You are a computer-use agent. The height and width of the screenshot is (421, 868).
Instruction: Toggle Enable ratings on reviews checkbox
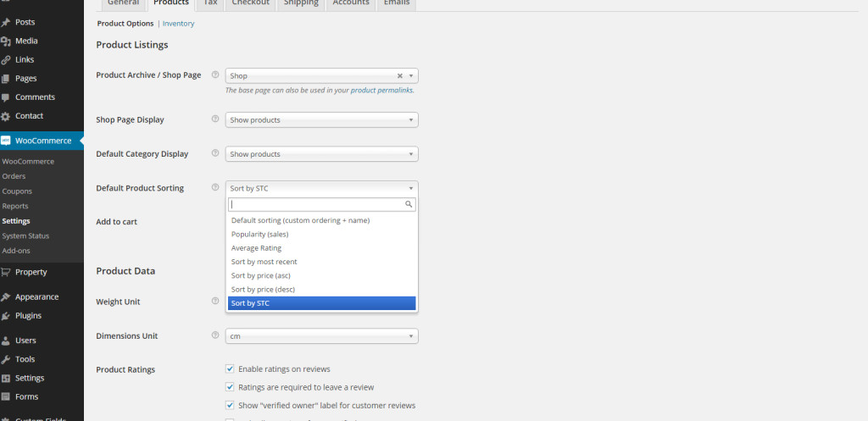230,369
